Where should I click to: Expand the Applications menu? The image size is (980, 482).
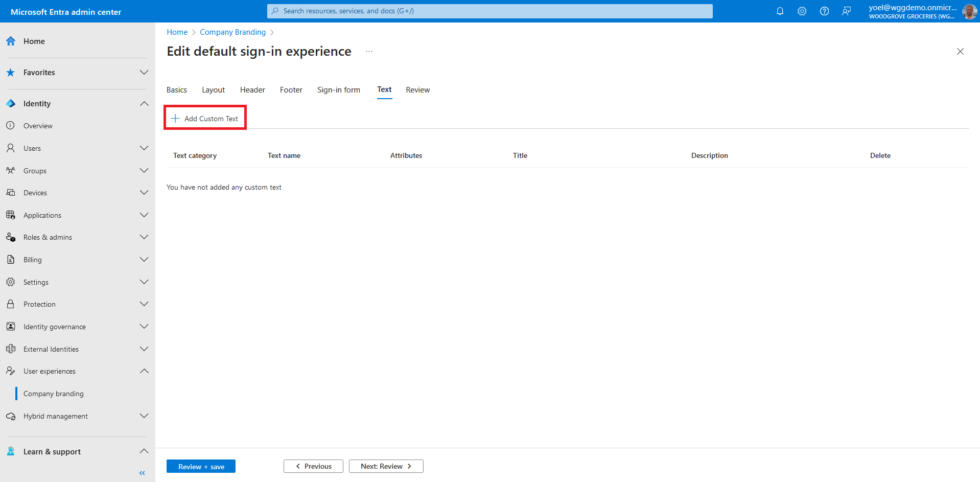pos(144,215)
